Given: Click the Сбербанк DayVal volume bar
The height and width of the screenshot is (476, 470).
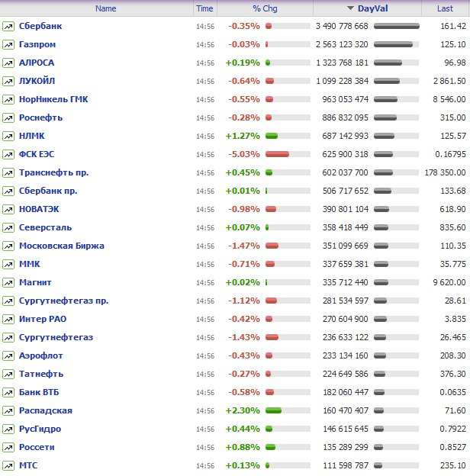Looking at the screenshot, I should [397, 26].
